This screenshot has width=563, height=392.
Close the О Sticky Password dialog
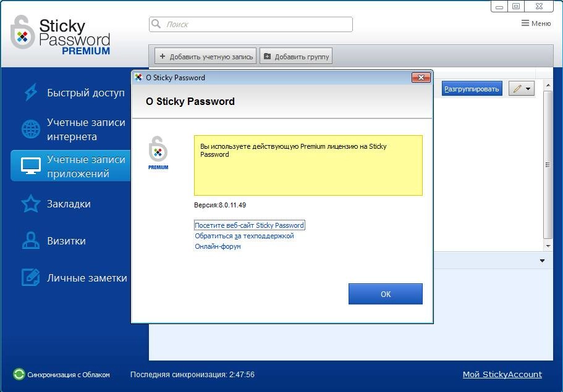coord(421,77)
